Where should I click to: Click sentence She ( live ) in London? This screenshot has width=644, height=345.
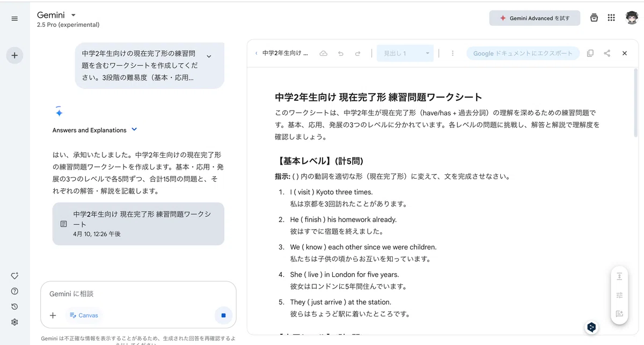345,275
